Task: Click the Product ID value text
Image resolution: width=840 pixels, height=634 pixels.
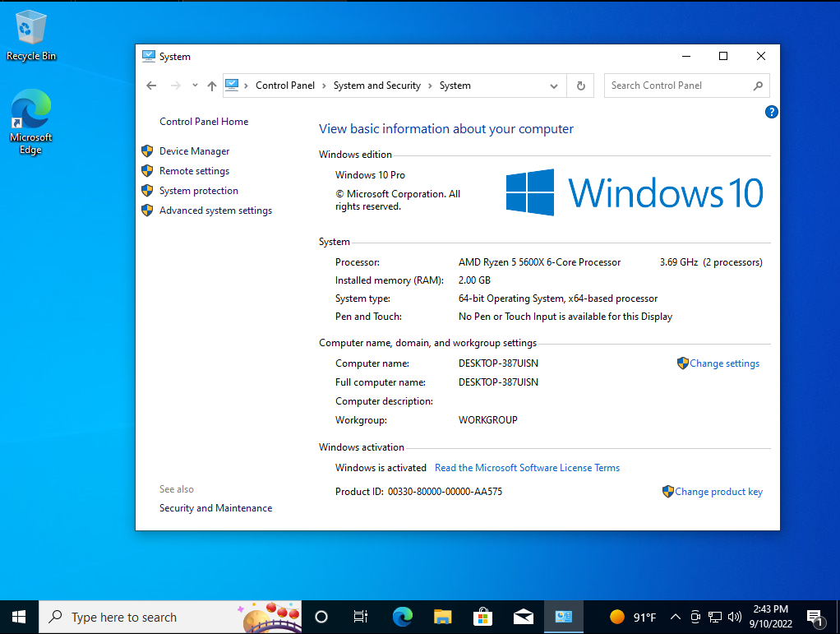Action: (x=445, y=492)
